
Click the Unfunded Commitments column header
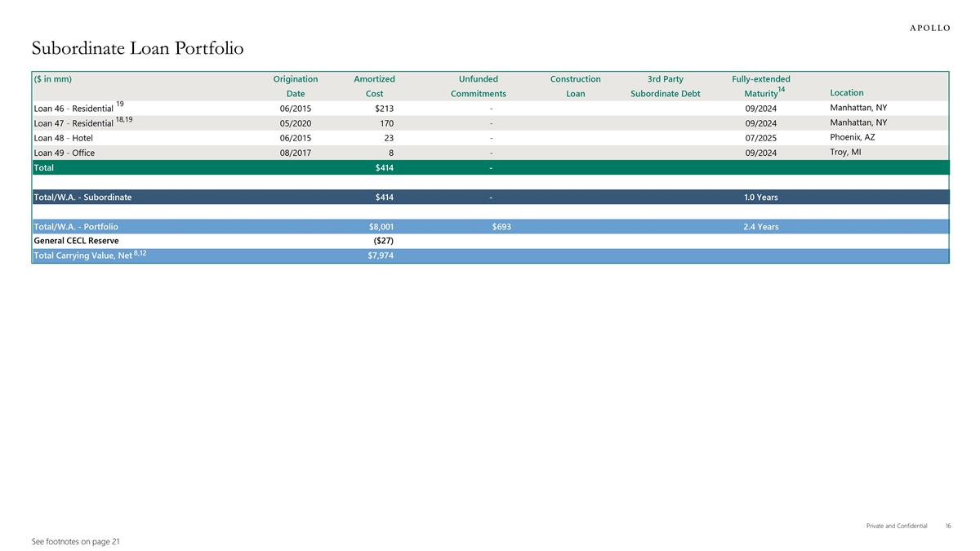tap(478, 87)
